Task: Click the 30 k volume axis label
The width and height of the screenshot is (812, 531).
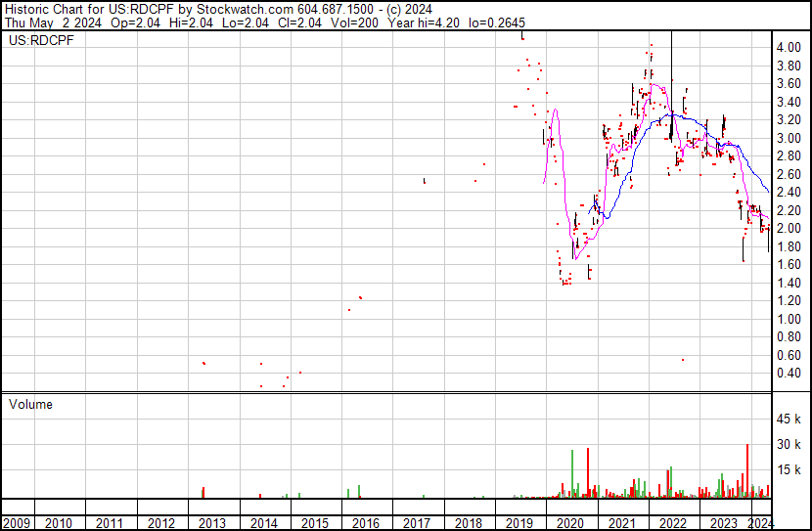Action: click(x=789, y=445)
